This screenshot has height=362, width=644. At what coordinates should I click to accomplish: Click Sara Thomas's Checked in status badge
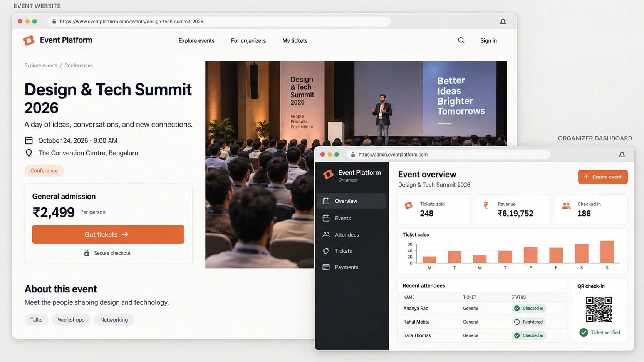point(529,335)
